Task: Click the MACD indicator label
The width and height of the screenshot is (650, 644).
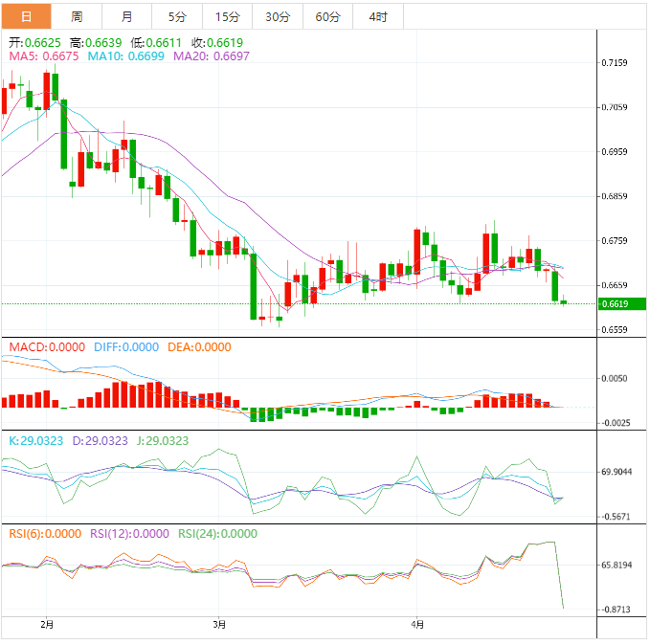Action: pyautogui.click(x=47, y=347)
